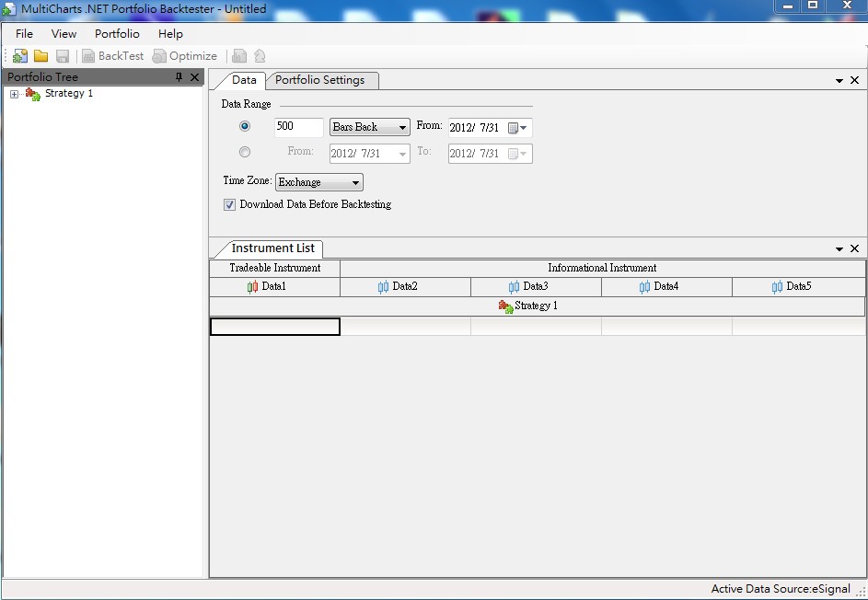Image resolution: width=868 pixels, height=600 pixels.
Task: Click the Data2 column header
Action: click(x=405, y=287)
